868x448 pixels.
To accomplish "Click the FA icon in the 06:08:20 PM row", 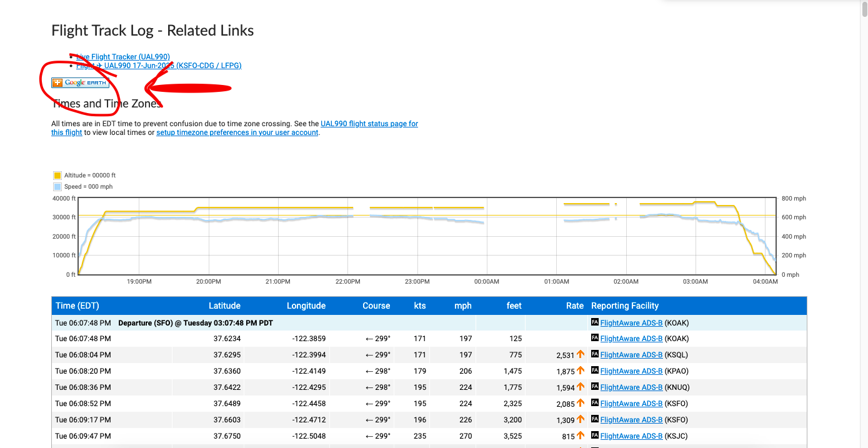I will pyautogui.click(x=595, y=371).
